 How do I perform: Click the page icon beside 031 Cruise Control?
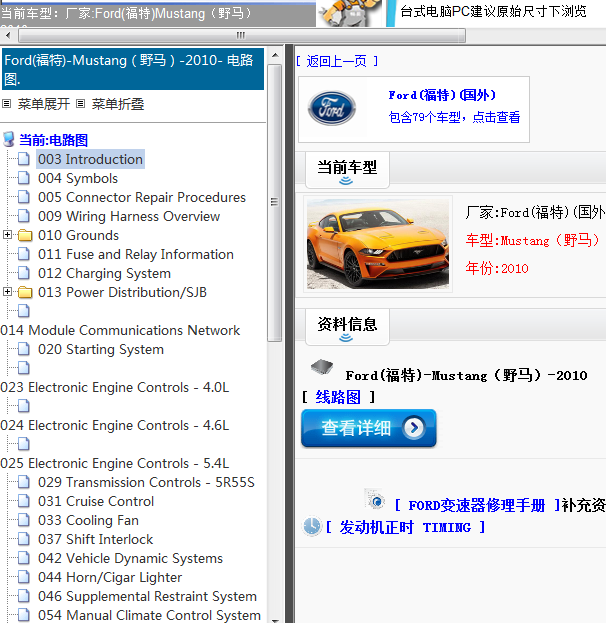click(24, 501)
